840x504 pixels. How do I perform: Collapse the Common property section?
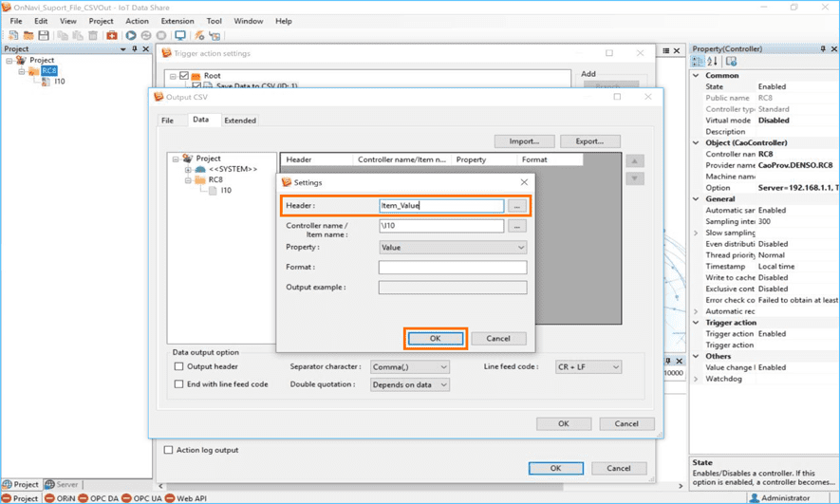[x=696, y=76]
